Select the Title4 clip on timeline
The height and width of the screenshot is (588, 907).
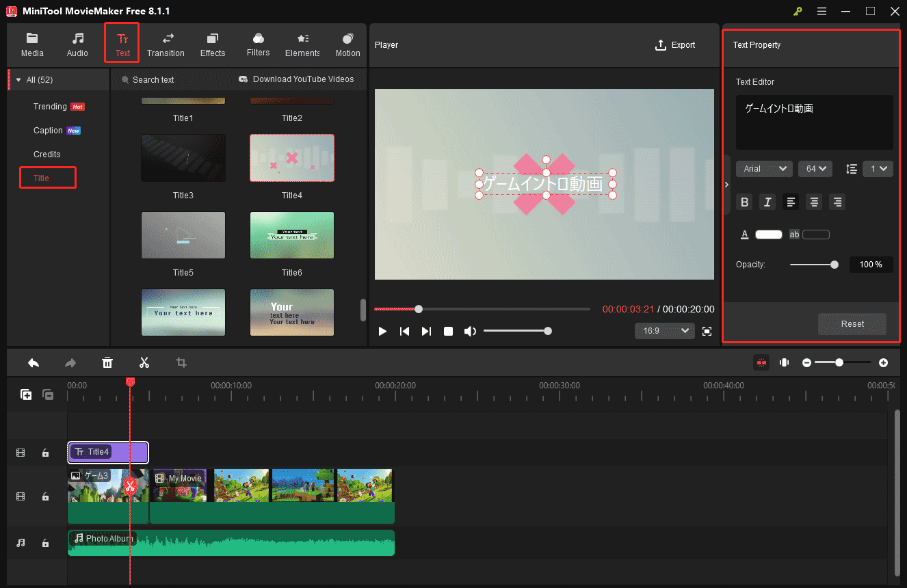(x=108, y=452)
